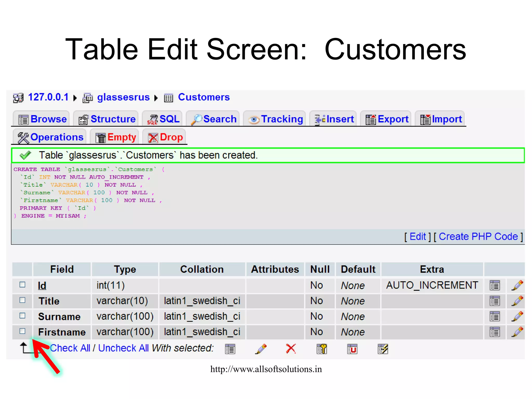The width and height of the screenshot is (532, 399).
Task: Select the Firstname row checkbox
Action: pos(22,331)
